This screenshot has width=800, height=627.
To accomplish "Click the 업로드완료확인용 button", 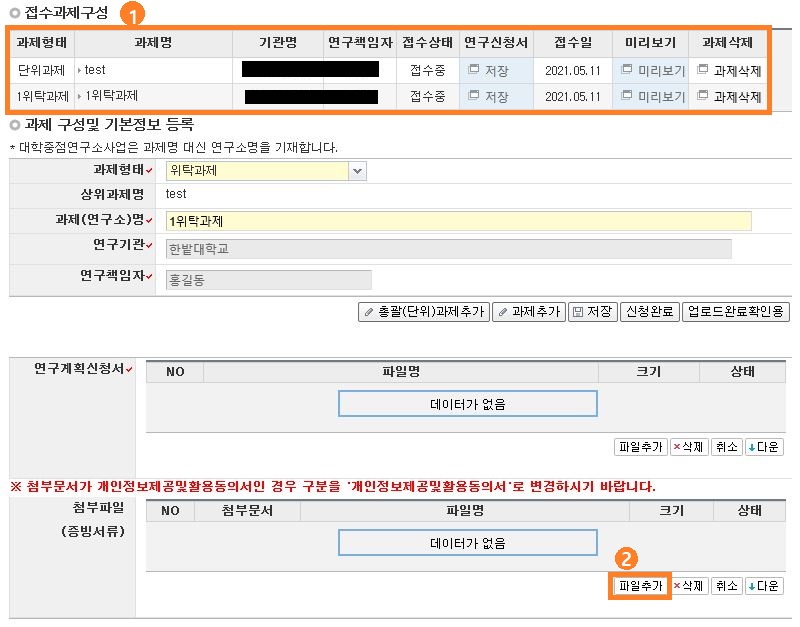I will [x=736, y=312].
